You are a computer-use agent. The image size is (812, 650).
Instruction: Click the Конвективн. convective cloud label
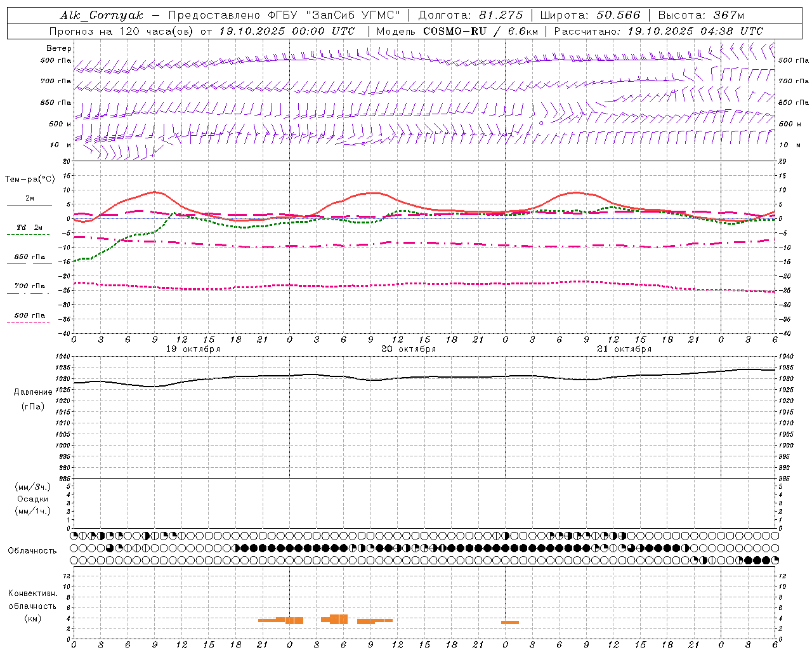tap(32, 594)
